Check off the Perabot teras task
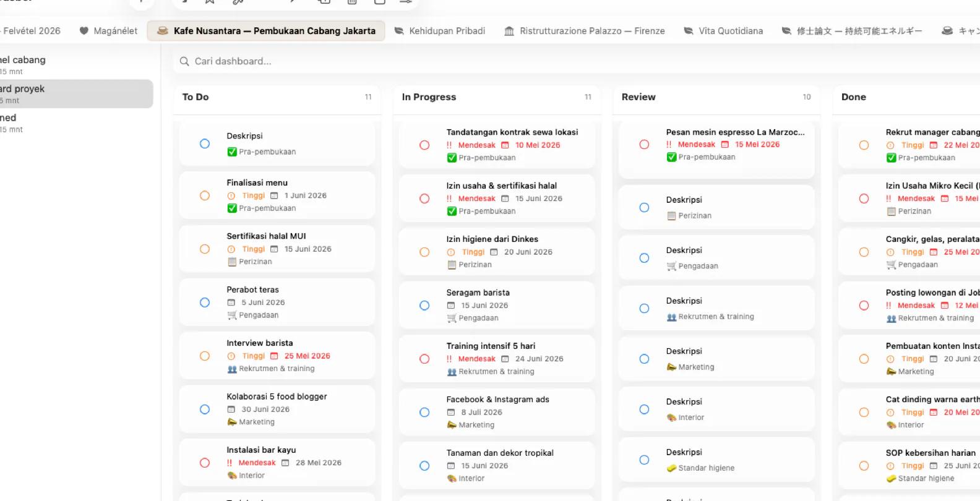The height and width of the screenshot is (501, 980). [205, 302]
